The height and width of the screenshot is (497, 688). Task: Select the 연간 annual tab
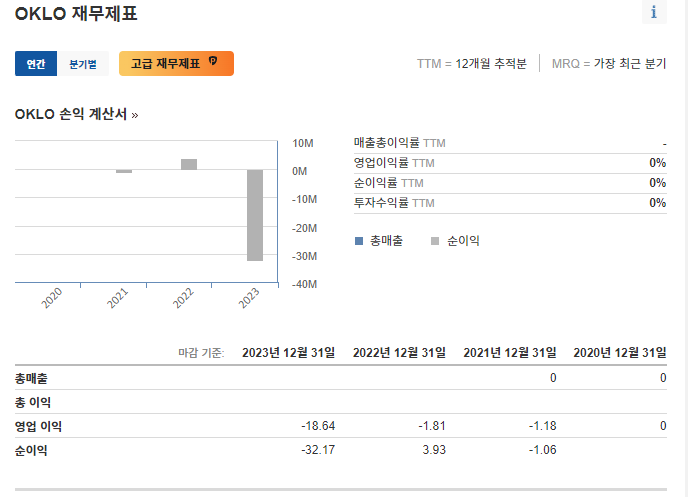36,64
